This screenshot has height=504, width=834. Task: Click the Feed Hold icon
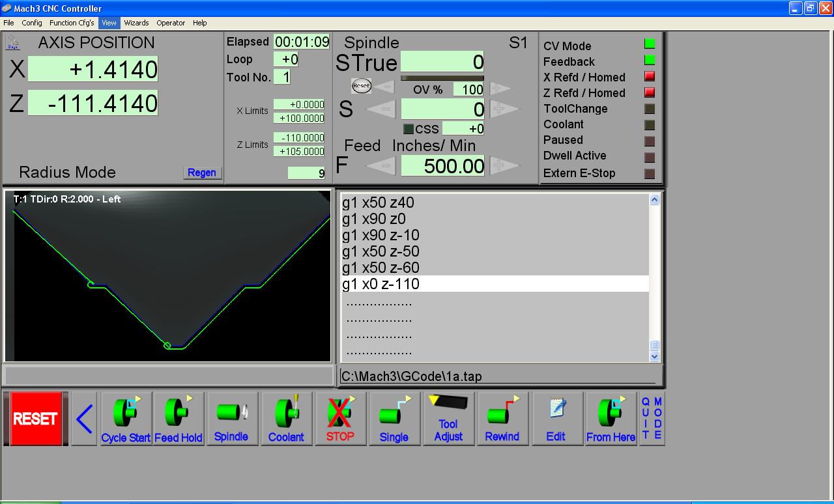(x=178, y=418)
